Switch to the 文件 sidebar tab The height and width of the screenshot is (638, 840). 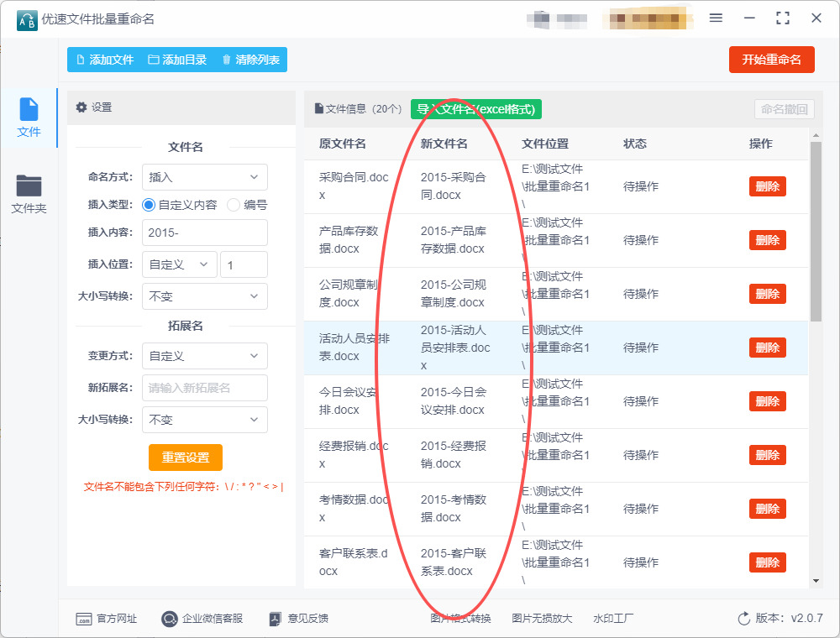tap(29, 118)
